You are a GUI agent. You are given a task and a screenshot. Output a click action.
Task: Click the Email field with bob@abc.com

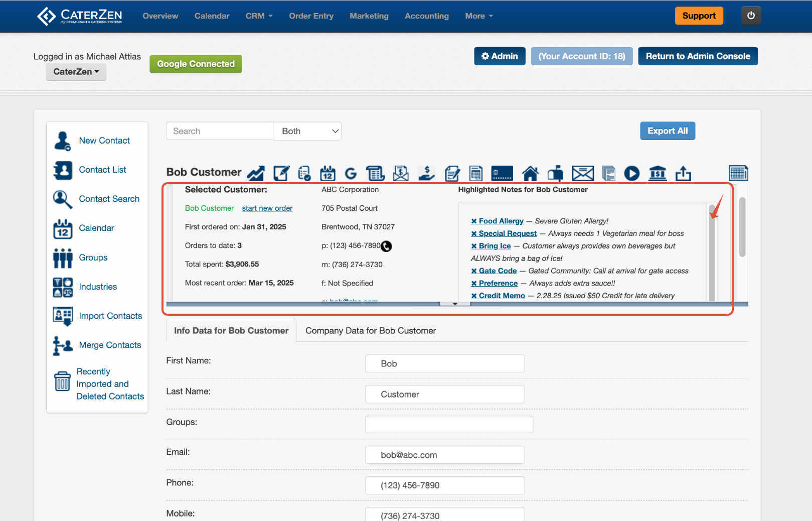pyautogui.click(x=445, y=455)
